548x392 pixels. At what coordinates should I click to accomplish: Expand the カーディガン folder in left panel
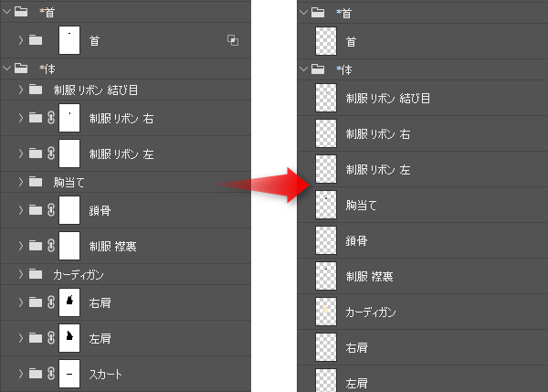pos(21,274)
